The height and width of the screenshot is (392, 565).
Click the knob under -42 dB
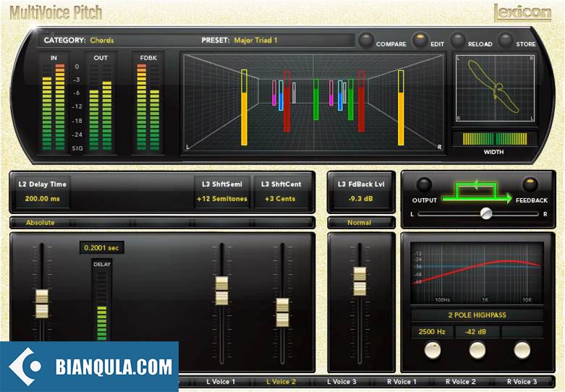pyautogui.click(x=477, y=350)
